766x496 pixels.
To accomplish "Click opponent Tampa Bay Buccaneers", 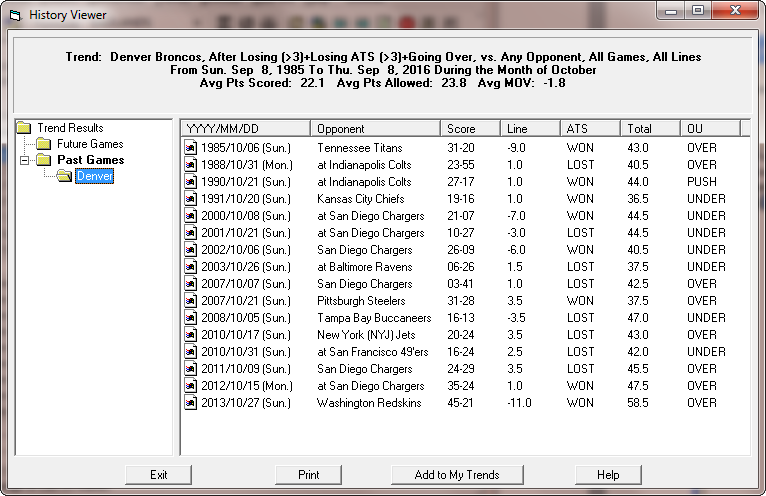I will tap(374, 318).
